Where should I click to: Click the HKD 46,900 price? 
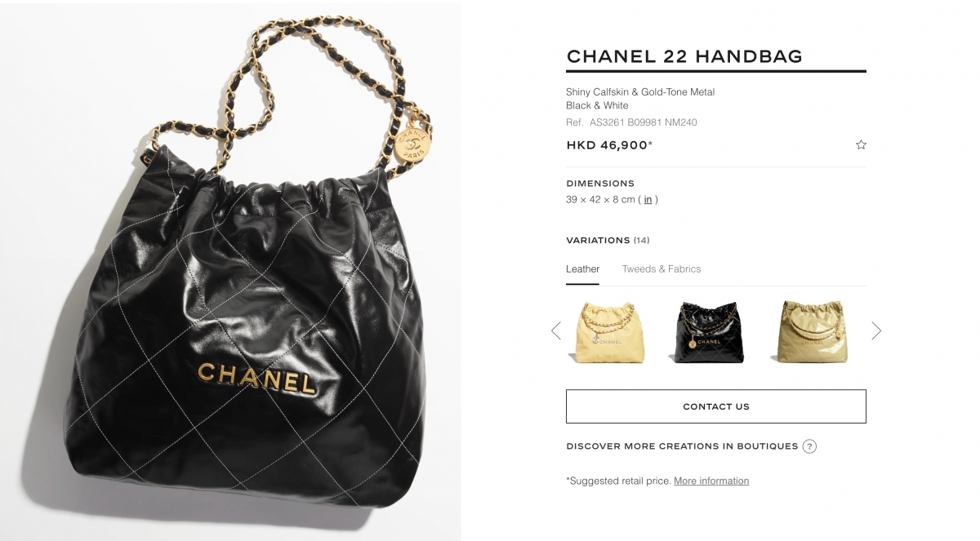coord(609,145)
